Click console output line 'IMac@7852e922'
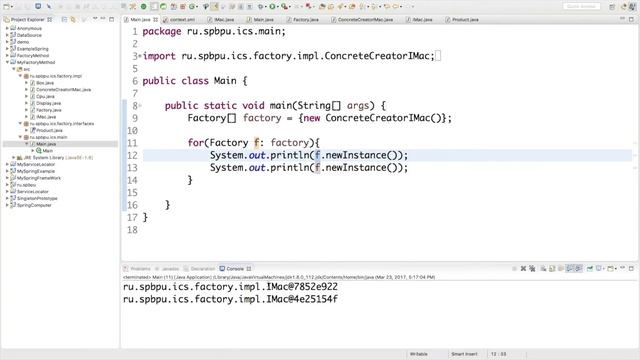640x360 pixels. [230, 287]
